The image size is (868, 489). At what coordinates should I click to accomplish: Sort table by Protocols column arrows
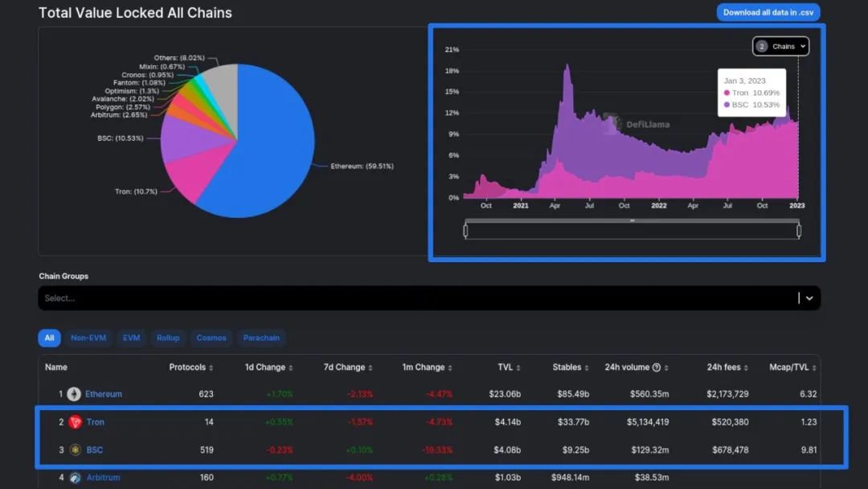pyautogui.click(x=211, y=368)
